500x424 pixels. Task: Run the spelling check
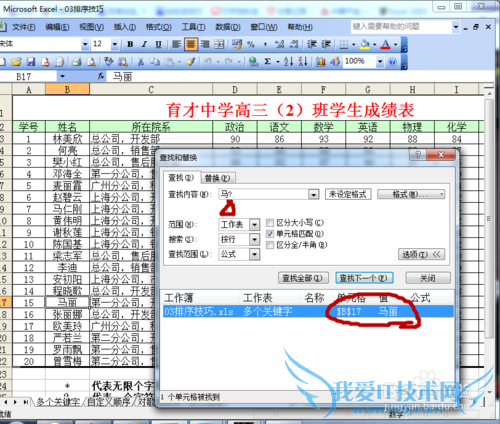(109, 62)
